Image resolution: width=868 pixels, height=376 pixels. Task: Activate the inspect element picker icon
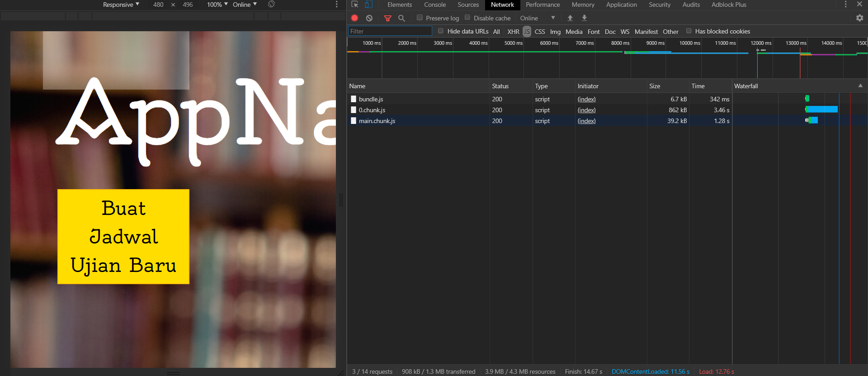pyautogui.click(x=355, y=5)
